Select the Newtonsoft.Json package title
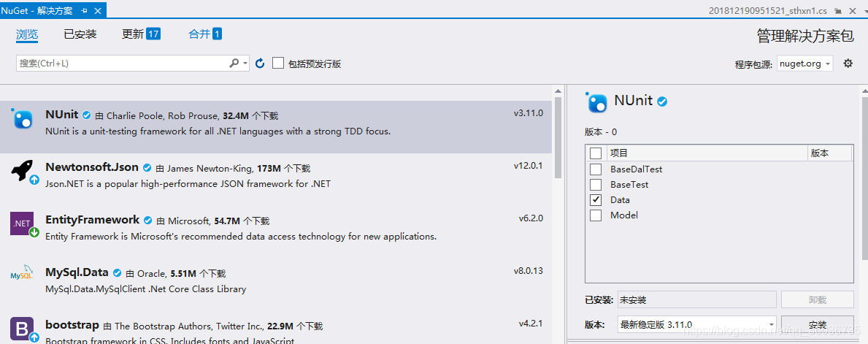Viewport: 868px width, 344px height. point(92,167)
